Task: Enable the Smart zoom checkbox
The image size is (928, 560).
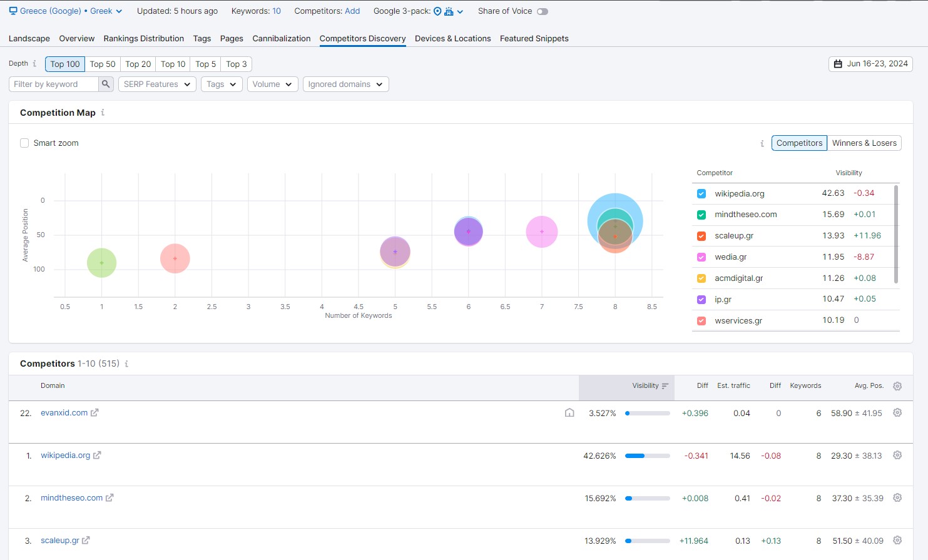Action: coord(24,143)
